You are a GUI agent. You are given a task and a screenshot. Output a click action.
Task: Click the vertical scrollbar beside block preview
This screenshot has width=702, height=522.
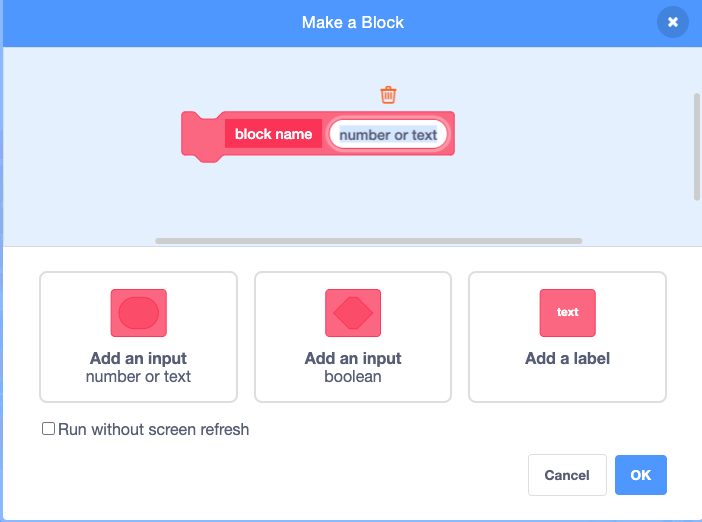pos(697,146)
